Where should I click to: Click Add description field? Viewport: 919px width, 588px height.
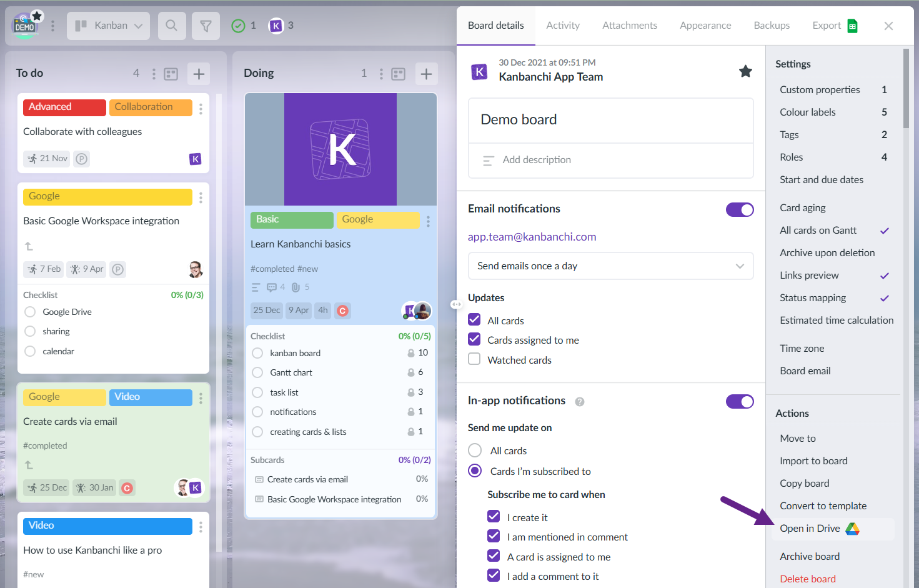[610, 160]
